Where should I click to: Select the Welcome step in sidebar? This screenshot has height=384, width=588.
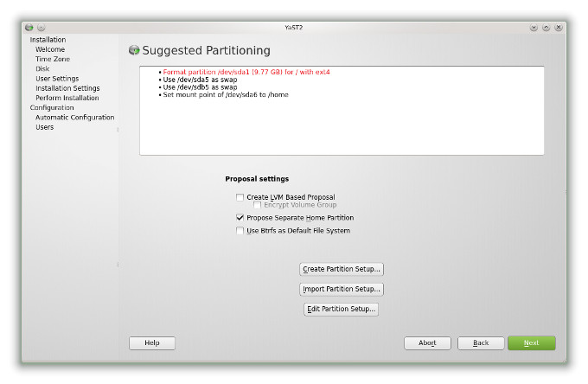click(x=50, y=49)
